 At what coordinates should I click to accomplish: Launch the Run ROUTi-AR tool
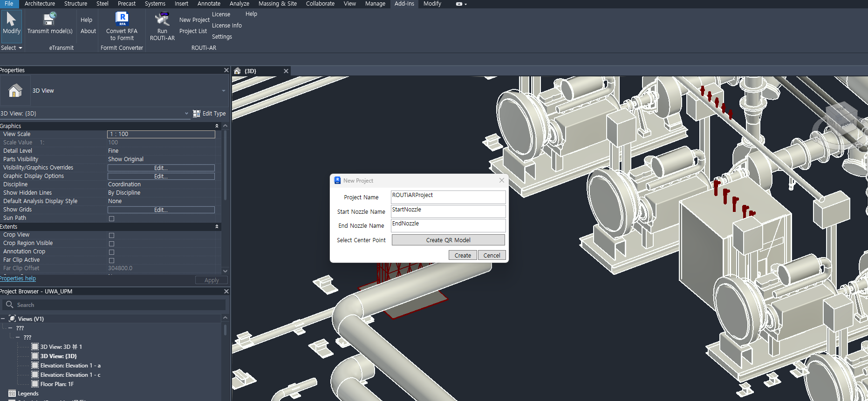click(x=162, y=19)
